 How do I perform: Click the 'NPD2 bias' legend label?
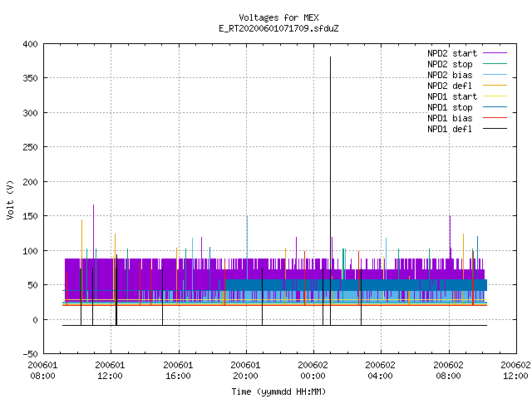click(450, 75)
